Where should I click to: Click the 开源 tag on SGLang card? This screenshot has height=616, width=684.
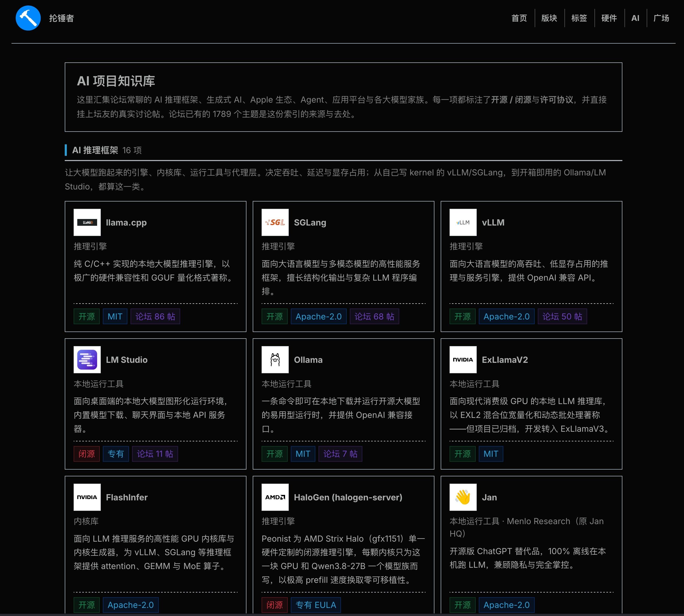(274, 316)
